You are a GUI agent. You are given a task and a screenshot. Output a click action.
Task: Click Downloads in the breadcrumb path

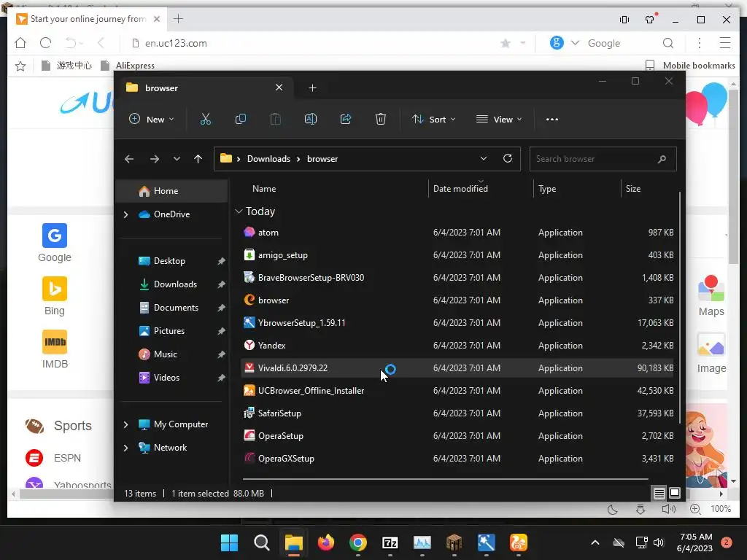coord(268,158)
